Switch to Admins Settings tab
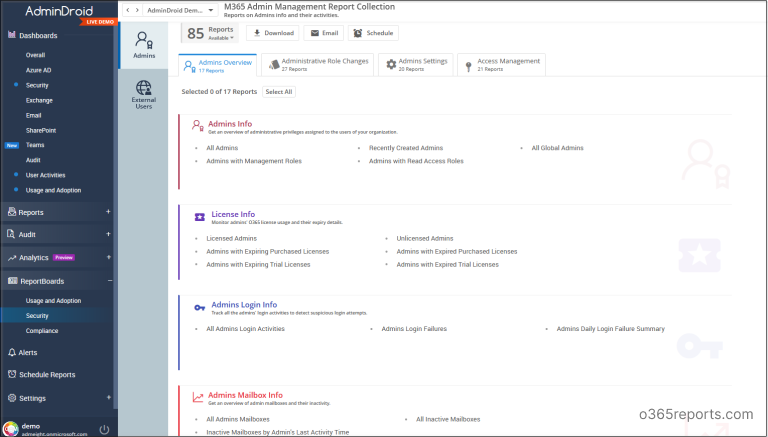Screen dimensions: 768x437 point(416,65)
